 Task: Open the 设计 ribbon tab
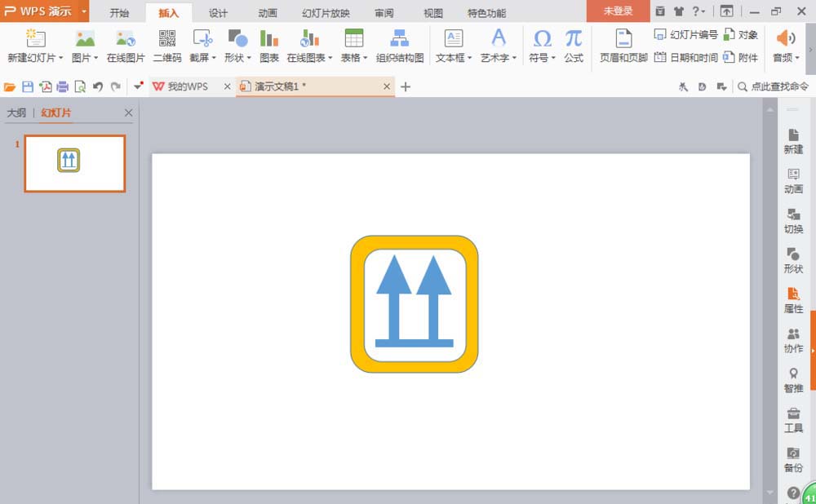[218, 13]
